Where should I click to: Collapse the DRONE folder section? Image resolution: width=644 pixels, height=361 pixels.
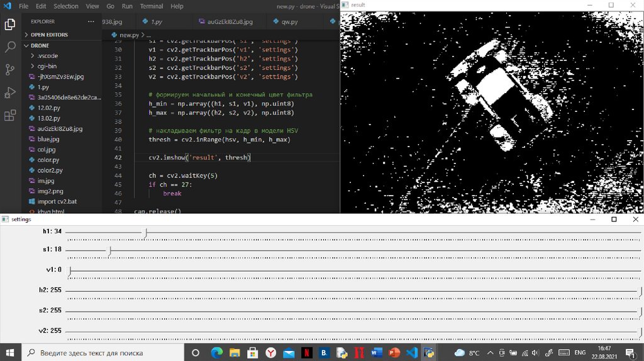click(39, 45)
